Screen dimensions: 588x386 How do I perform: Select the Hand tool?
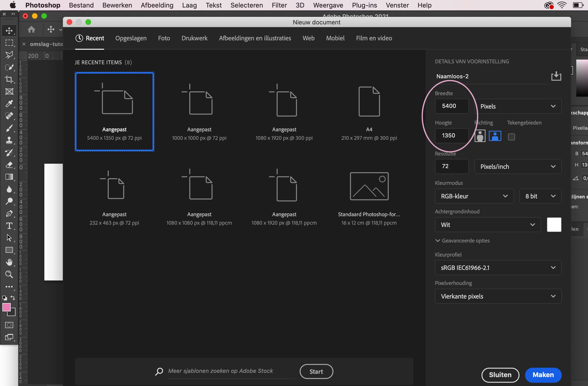(9, 262)
